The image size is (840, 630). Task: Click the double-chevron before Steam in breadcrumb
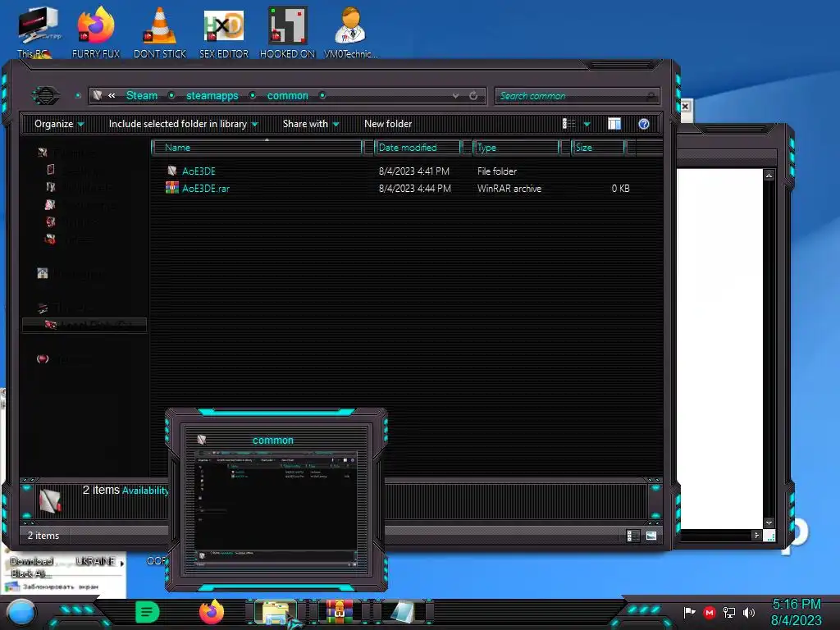112,95
